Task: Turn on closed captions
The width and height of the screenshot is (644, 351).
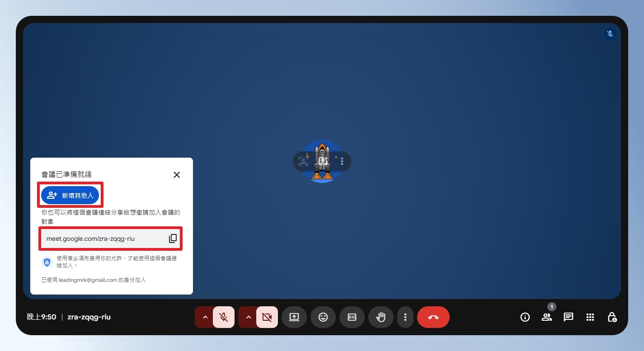Action: [x=352, y=317]
